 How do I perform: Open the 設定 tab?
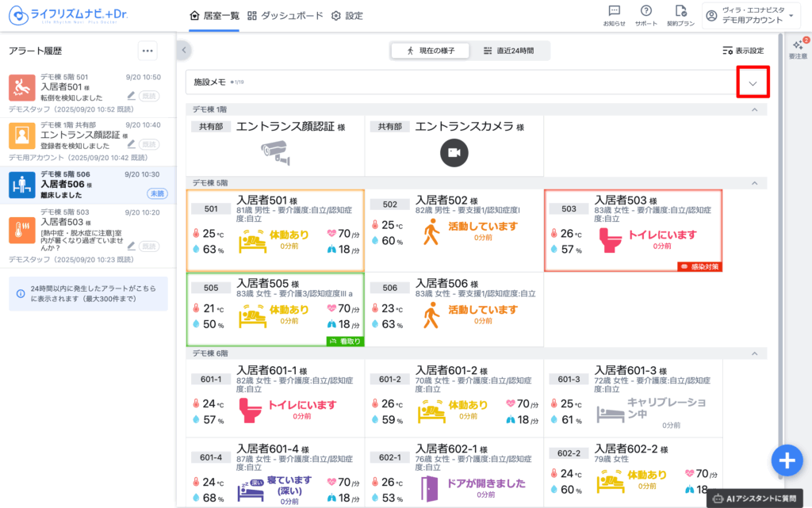(347, 16)
